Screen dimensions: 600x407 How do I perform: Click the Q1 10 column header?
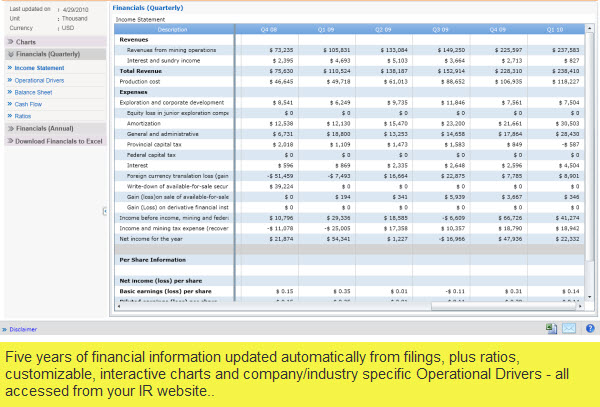point(555,29)
